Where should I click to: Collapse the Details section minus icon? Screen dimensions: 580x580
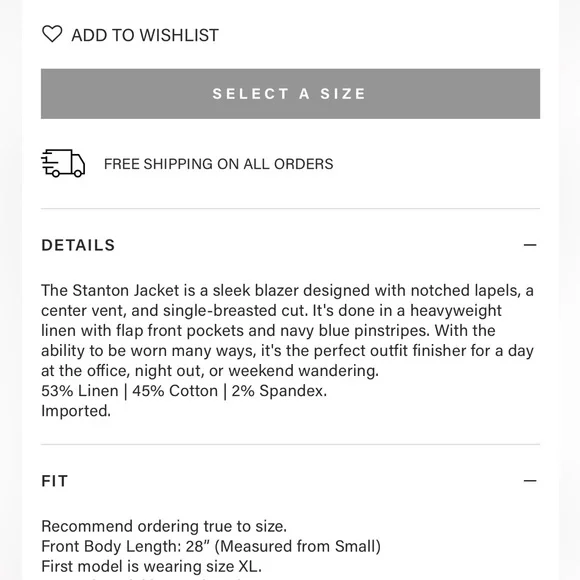[x=530, y=245]
